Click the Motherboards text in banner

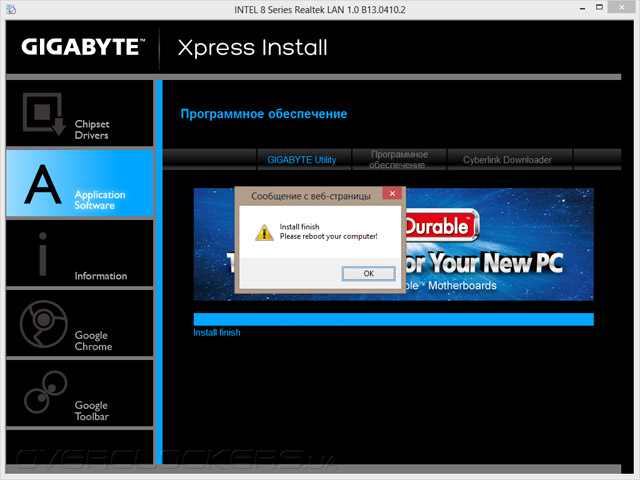(462, 285)
